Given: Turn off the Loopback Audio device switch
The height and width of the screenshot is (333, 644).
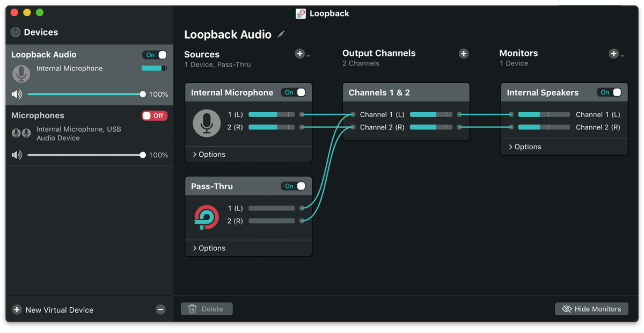Looking at the screenshot, I should click(x=155, y=55).
